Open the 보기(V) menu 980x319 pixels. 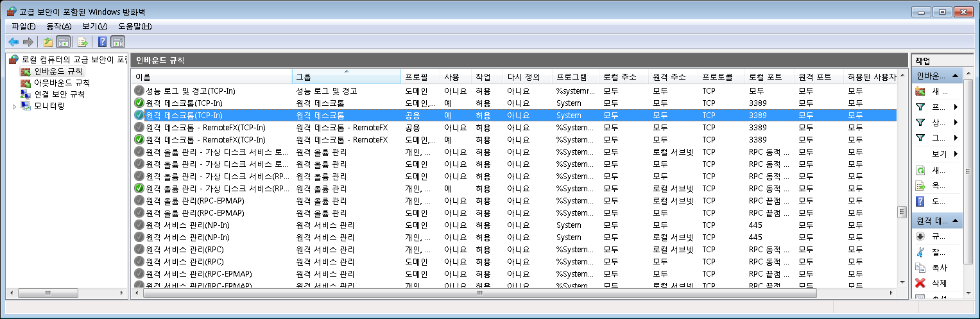point(94,26)
